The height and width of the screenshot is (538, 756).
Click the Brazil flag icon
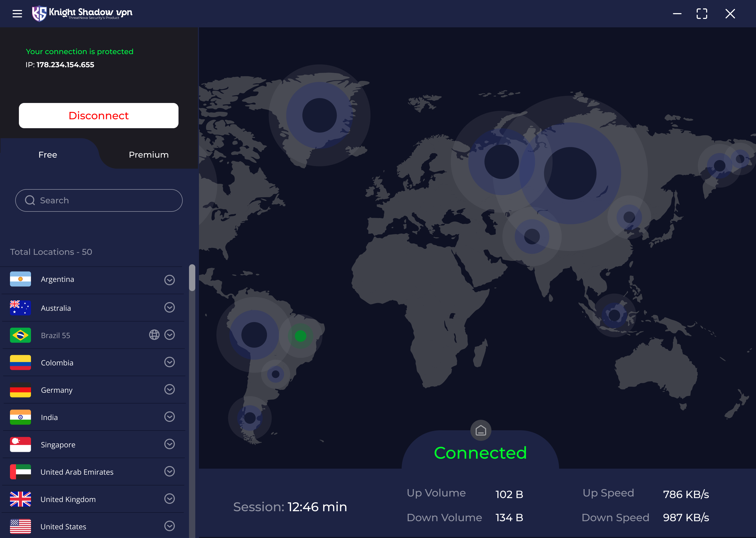[x=20, y=335]
